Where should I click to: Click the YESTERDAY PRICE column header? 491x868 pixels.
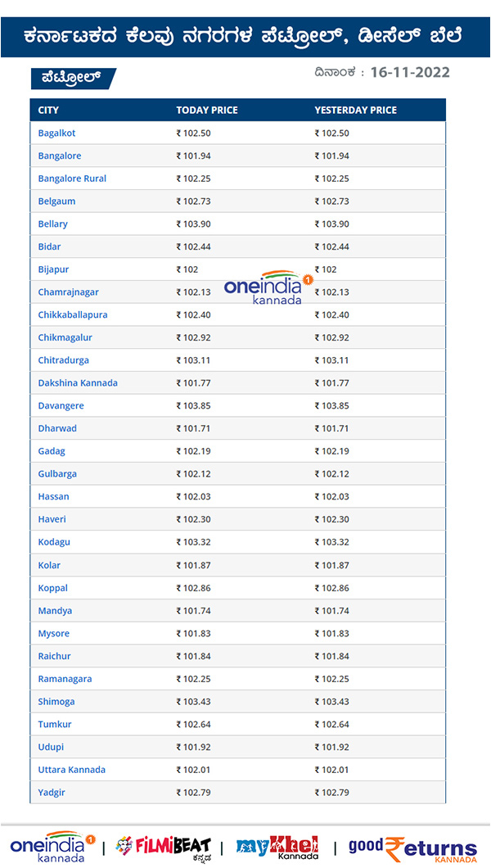[x=355, y=110]
